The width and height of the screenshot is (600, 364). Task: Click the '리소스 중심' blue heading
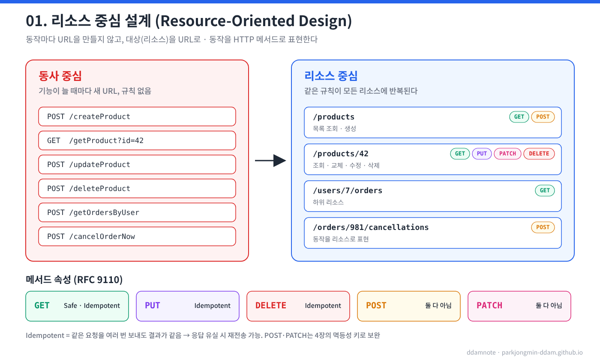(x=331, y=76)
